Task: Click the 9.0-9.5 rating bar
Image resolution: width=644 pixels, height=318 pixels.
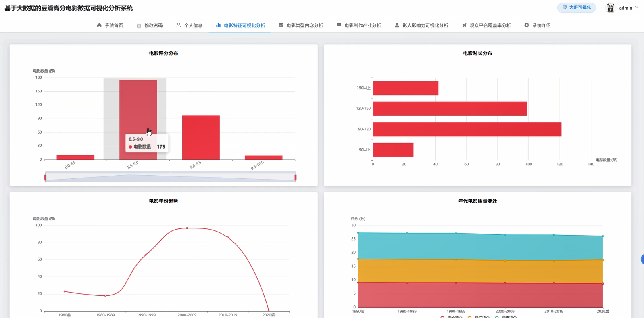Action: pos(201,138)
